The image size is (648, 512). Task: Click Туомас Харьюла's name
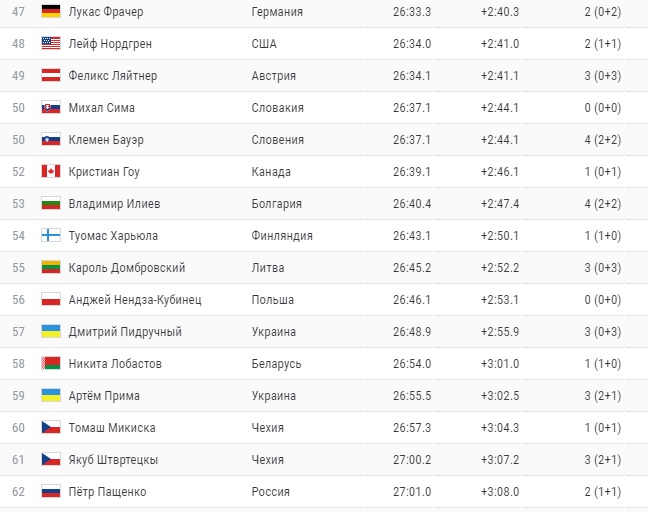tap(114, 236)
